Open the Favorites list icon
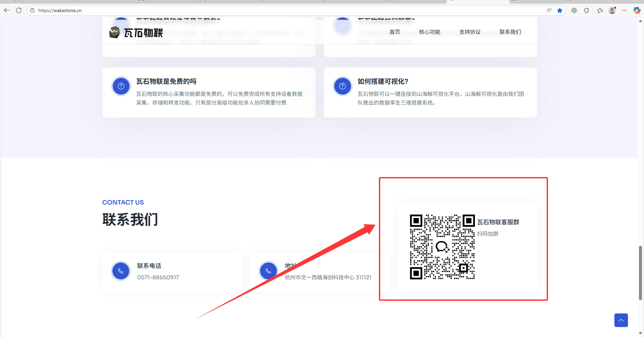The width and height of the screenshot is (644, 337). [x=600, y=10]
